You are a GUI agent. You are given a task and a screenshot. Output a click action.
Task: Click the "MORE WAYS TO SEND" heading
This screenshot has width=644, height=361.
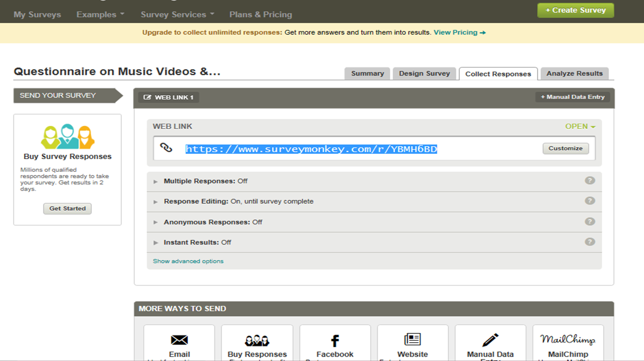[x=183, y=309]
